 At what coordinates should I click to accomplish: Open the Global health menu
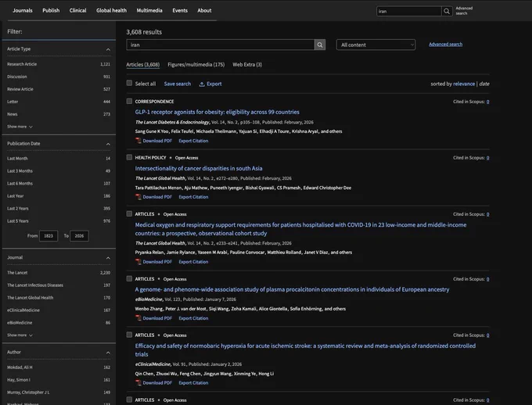[111, 10]
